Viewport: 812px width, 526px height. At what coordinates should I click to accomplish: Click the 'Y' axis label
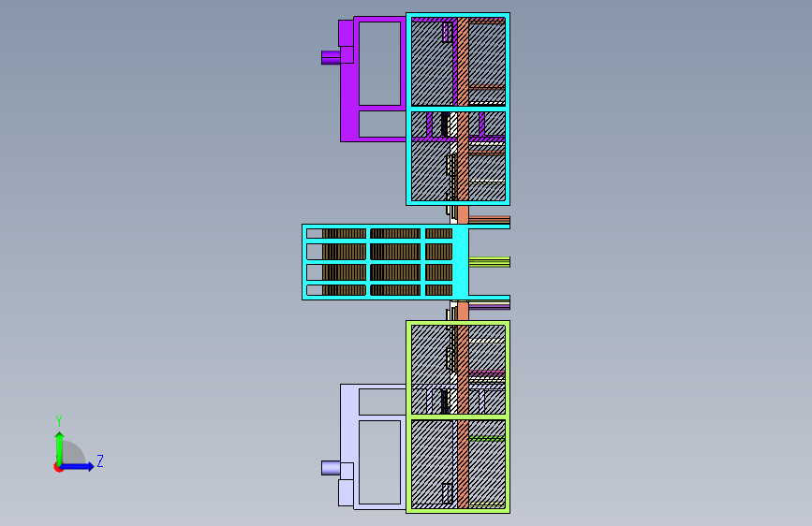(59, 420)
